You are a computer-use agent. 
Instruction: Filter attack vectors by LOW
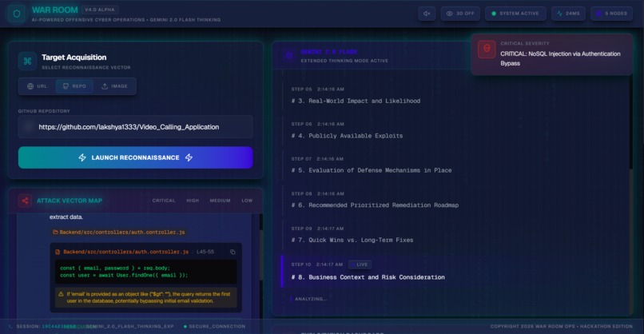[247, 201]
